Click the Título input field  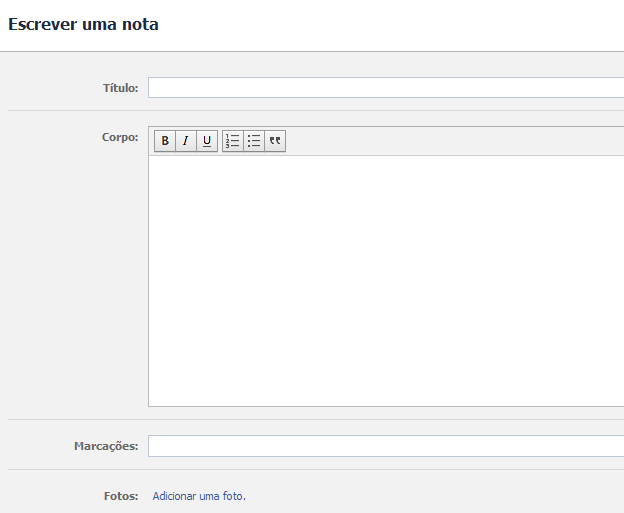385,88
